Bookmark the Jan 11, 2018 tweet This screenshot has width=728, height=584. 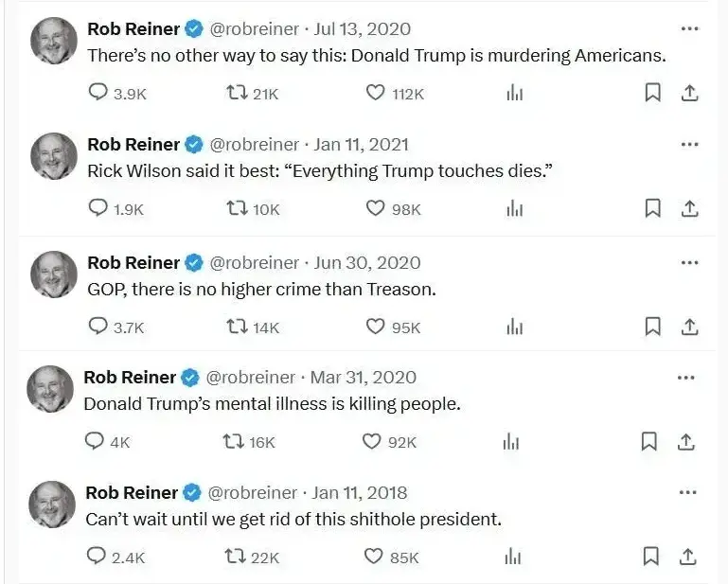tap(650, 557)
